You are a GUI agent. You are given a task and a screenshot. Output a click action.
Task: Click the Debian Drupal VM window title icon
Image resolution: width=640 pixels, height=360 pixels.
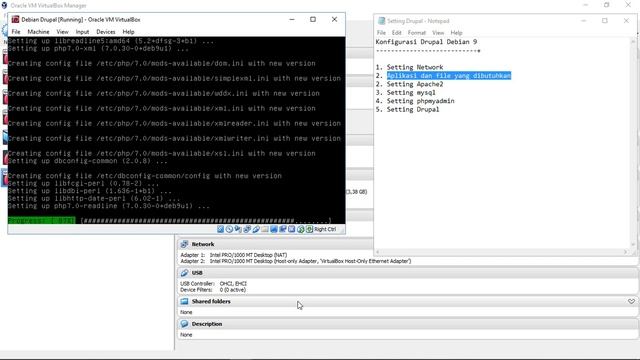[x=15, y=20]
